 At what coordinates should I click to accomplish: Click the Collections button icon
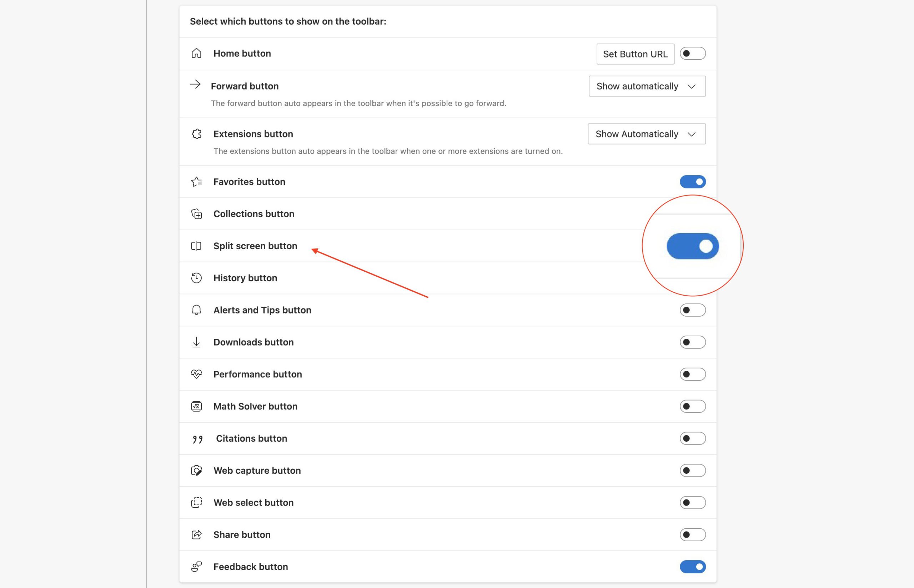(x=196, y=214)
